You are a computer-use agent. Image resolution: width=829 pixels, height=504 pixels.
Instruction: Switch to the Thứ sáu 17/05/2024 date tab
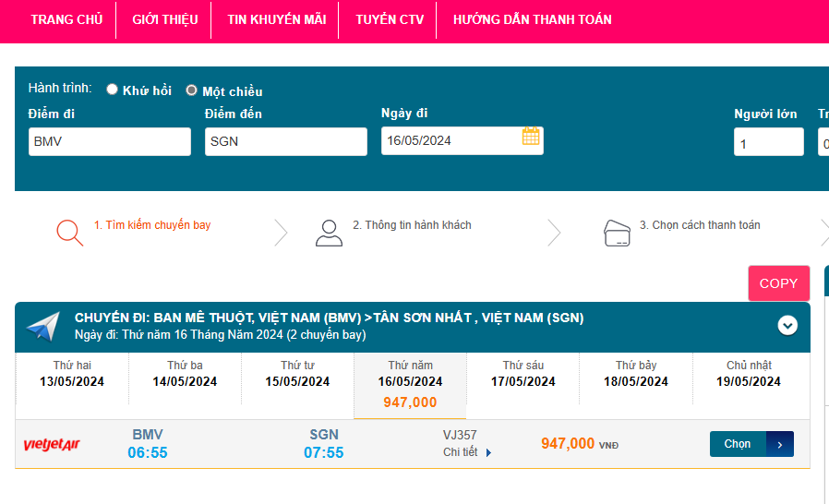click(523, 374)
